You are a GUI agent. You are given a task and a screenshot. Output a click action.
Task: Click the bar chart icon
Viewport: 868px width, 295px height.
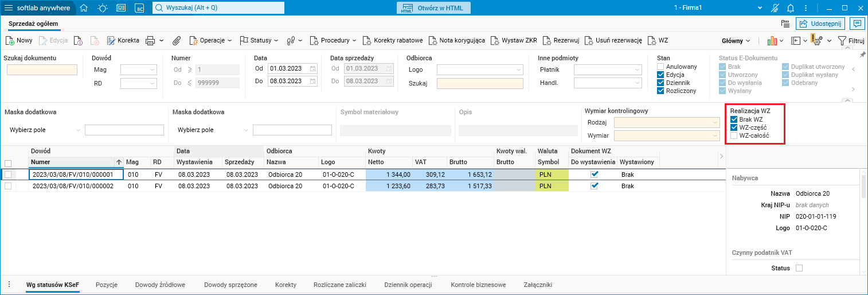pyautogui.click(x=772, y=41)
